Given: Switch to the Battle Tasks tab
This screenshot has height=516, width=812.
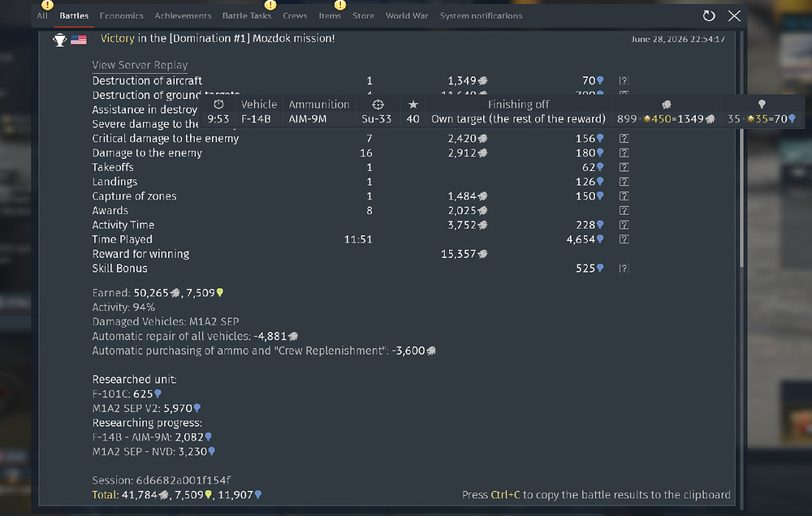Looking at the screenshot, I should pos(247,16).
